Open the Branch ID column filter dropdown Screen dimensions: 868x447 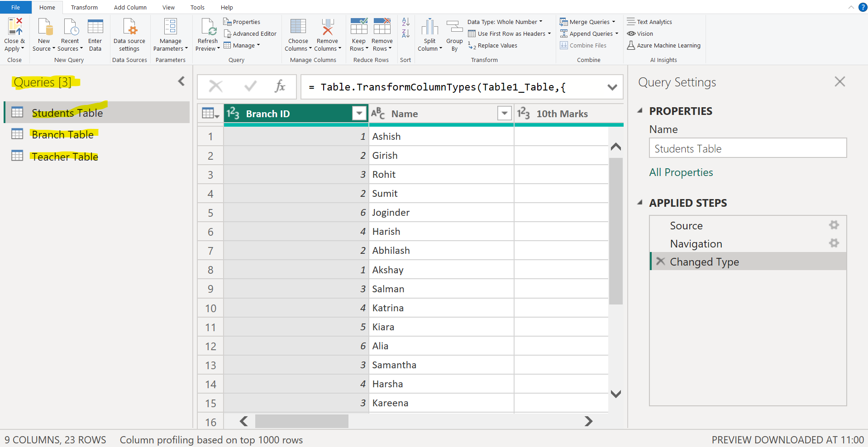(359, 114)
